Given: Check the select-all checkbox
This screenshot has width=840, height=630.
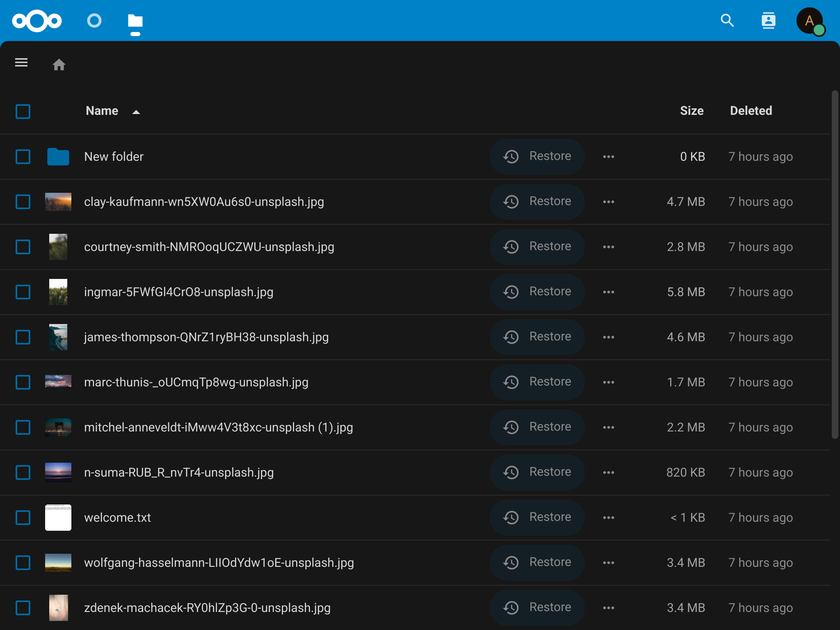Looking at the screenshot, I should point(23,111).
